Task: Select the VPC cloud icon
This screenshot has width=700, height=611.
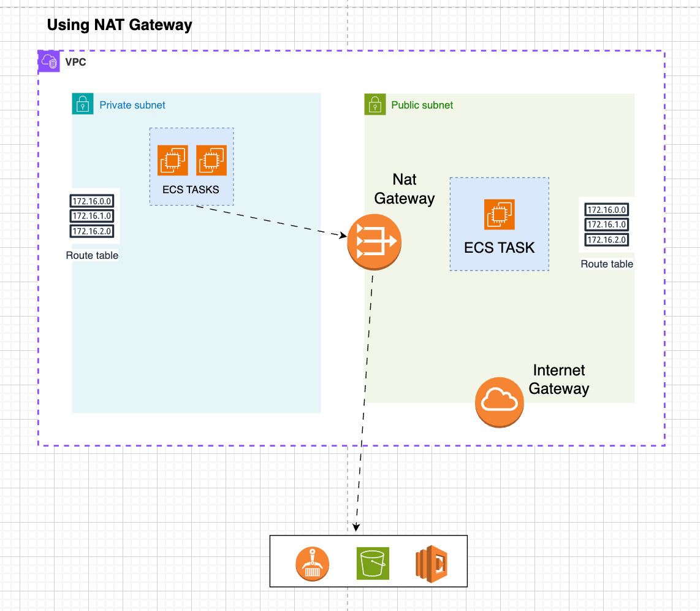Action: click(48, 61)
